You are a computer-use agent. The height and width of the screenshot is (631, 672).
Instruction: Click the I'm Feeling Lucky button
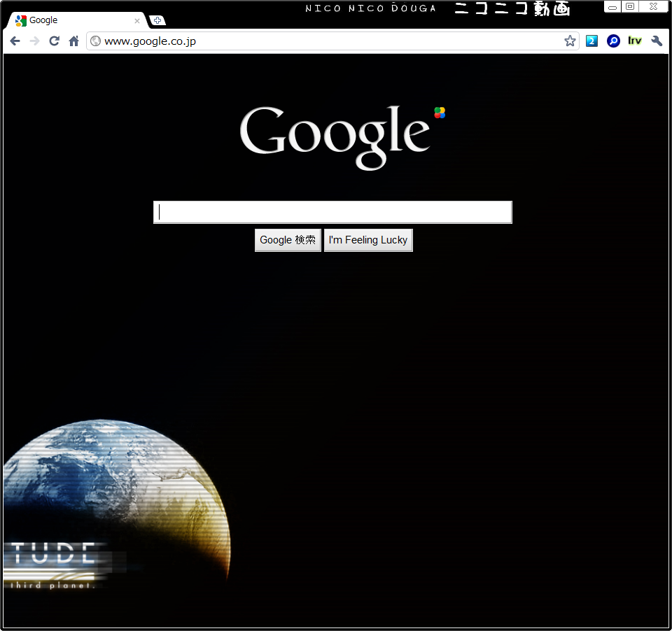[x=368, y=240]
